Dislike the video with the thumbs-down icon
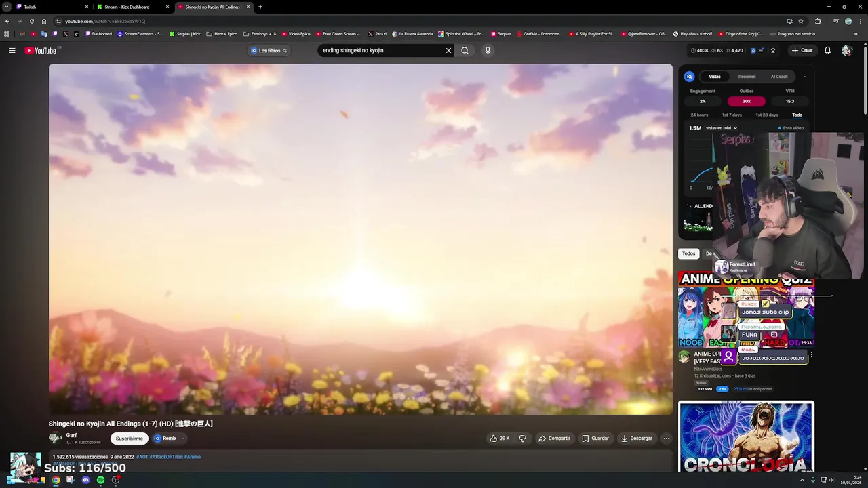Viewport: 868px width, 488px height. click(522, 439)
